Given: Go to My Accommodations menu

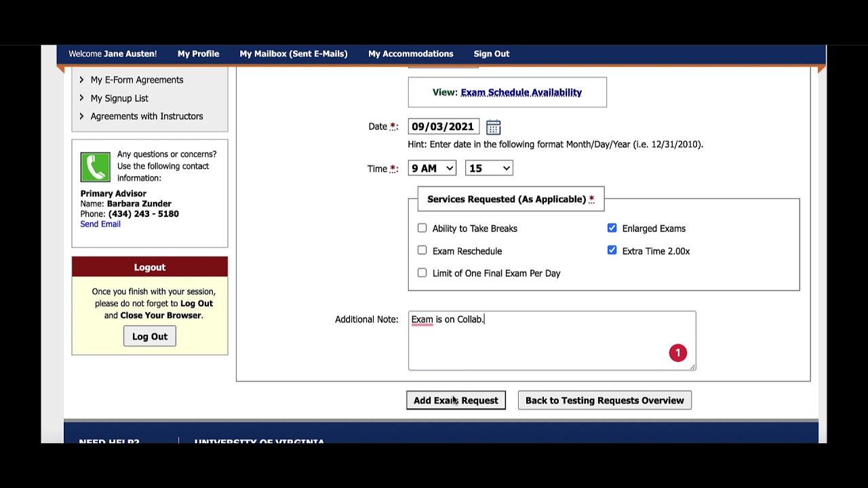Looking at the screenshot, I should 410,54.
